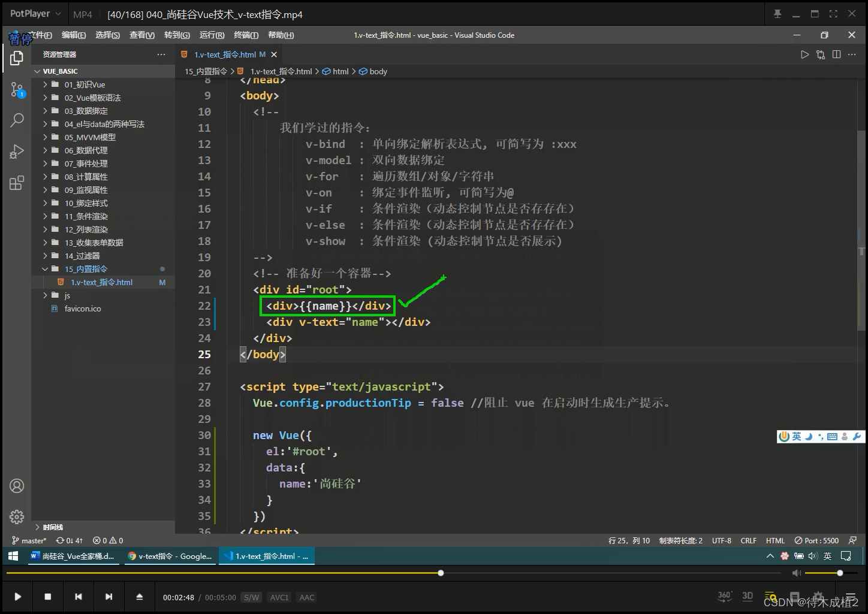Open editor more actions ellipsis
This screenshot has width=868, height=614.
(x=852, y=55)
